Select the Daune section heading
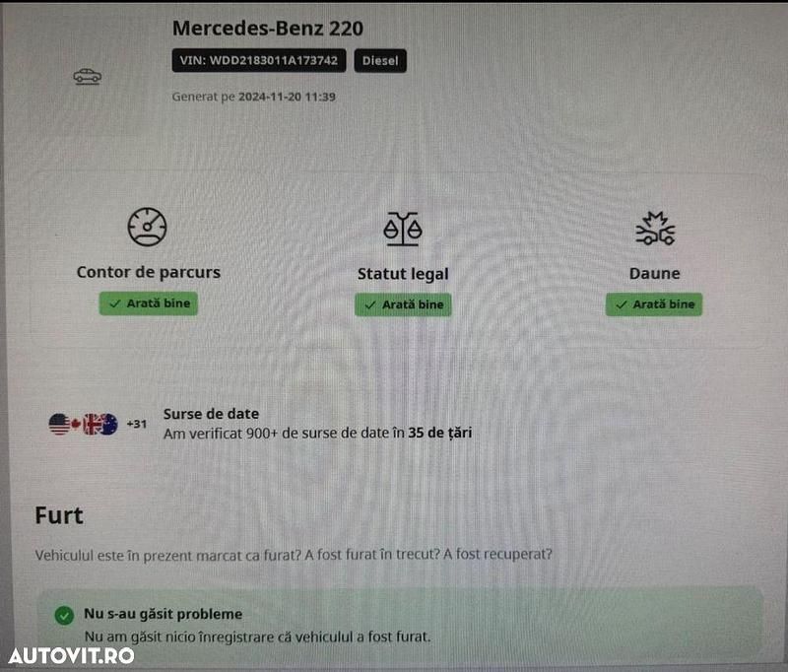The height and width of the screenshot is (672, 788). pos(654,274)
